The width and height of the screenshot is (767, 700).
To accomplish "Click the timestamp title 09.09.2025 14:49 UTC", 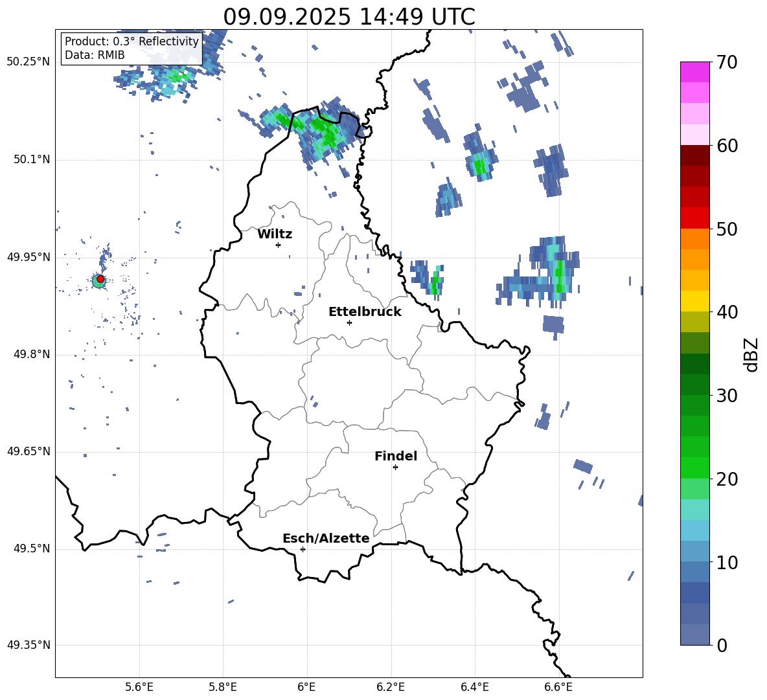I will click(x=349, y=17).
